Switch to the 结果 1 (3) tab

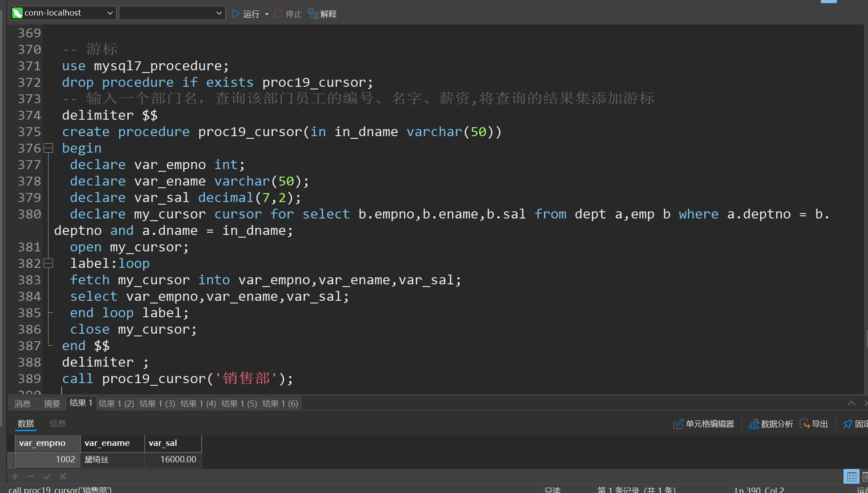(157, 404)
